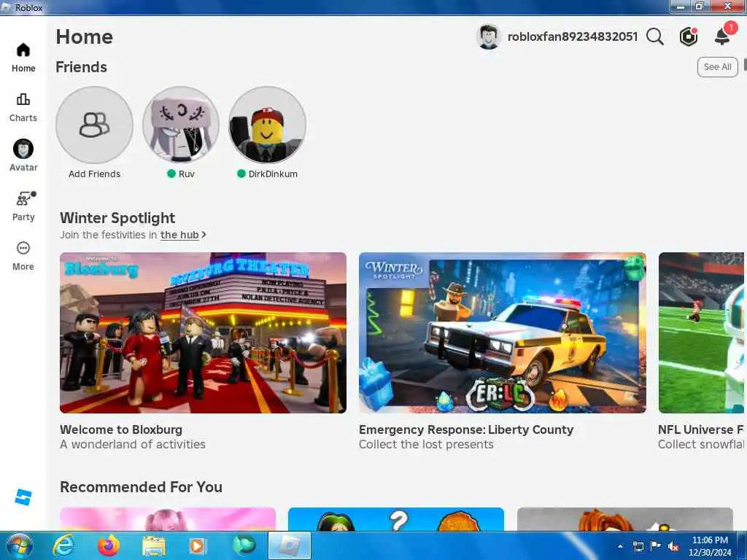The image size is (747, 560).
Task: Click 'A wonderland of activities' subtitle
Action: pyautogui.click(x=133, y=444)
